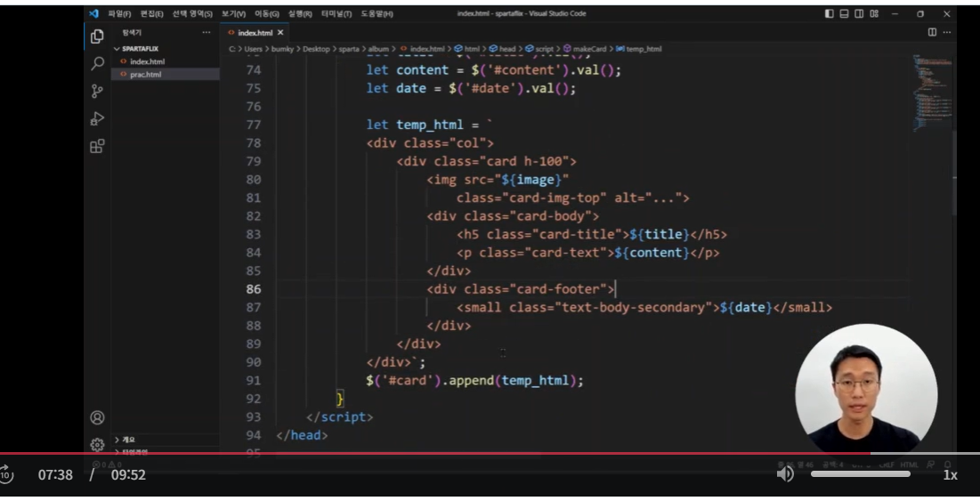Click the feedback icon in status bar
Image resolution: width=980 pixels, height=501 pixels.
click(x=931, y=465)
